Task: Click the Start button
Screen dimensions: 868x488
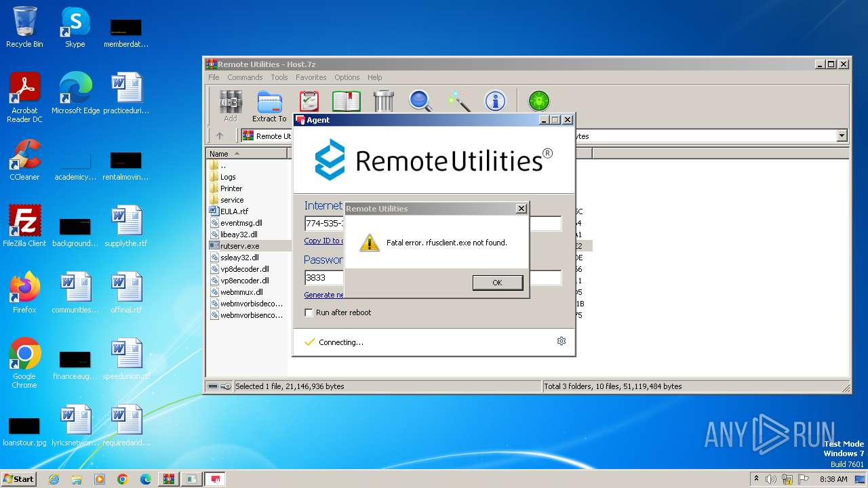Action: (x=18, y=479)
